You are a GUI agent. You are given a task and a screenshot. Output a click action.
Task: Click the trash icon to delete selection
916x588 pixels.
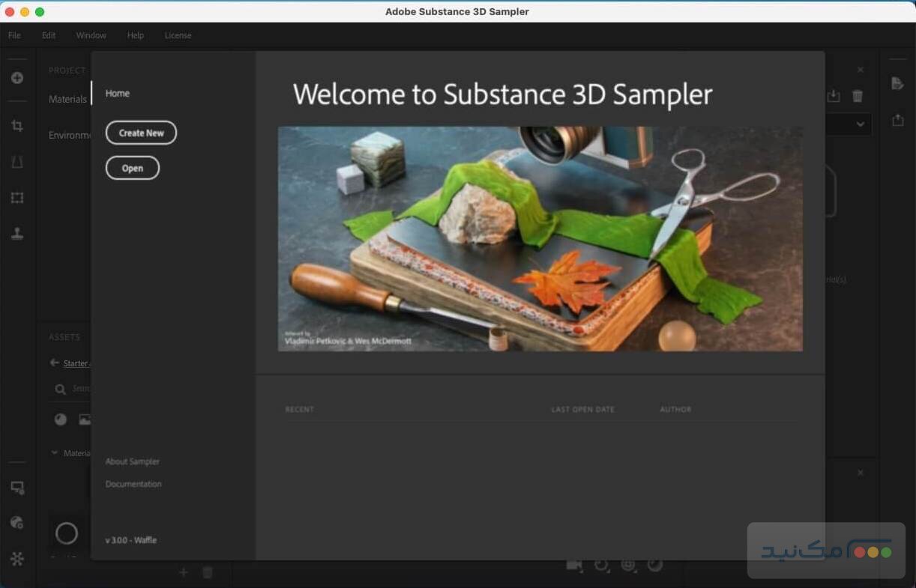pos(858,96)
